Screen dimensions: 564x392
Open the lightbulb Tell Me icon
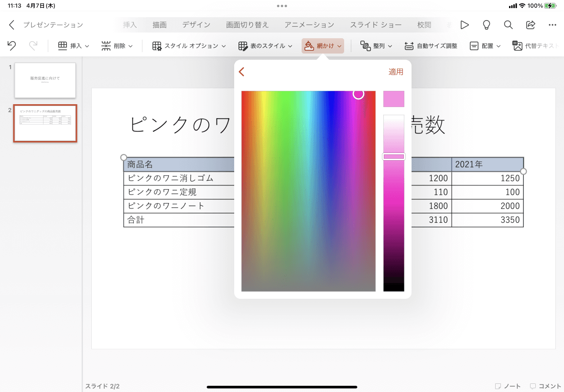pos(486,25)
